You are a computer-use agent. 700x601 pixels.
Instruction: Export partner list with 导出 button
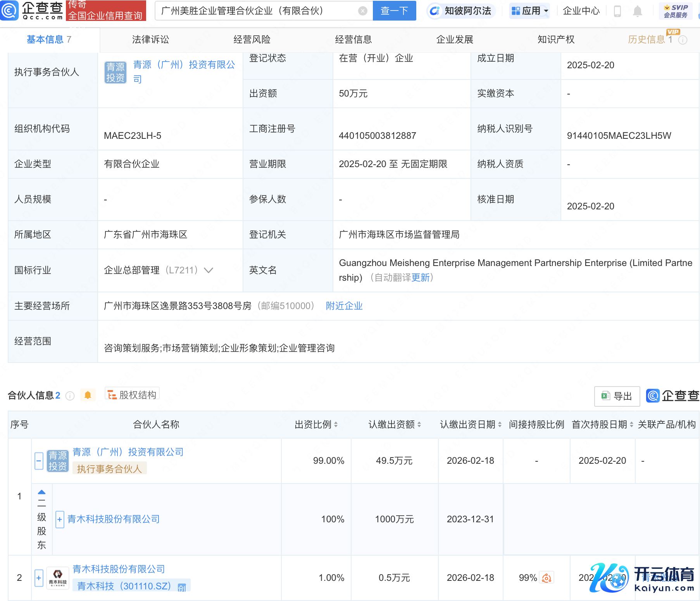click(x=617, y=396)
